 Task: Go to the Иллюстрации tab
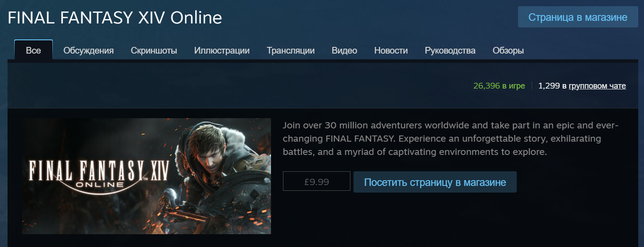point(222,50)
